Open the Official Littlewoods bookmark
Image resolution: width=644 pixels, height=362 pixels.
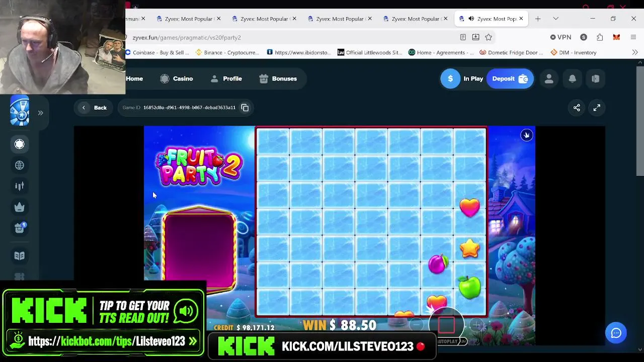point(370,52)
